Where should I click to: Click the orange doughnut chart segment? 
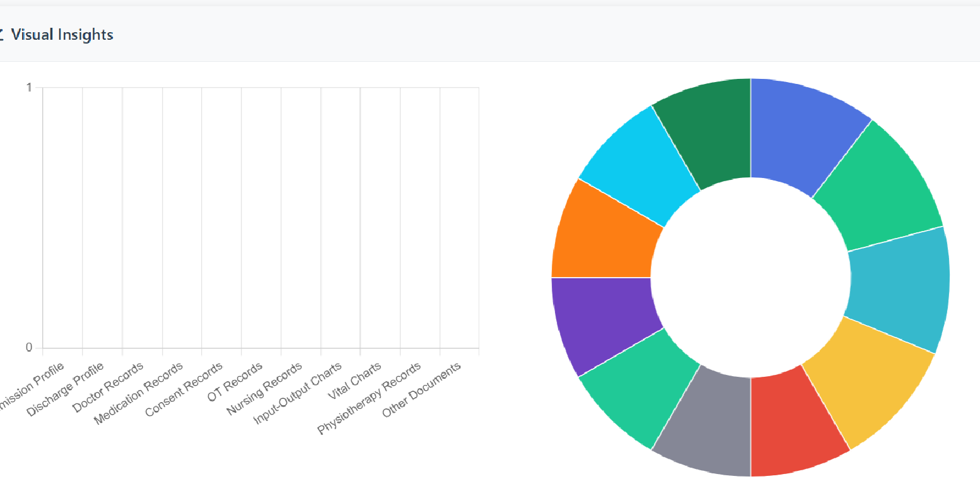pos(602,234)
